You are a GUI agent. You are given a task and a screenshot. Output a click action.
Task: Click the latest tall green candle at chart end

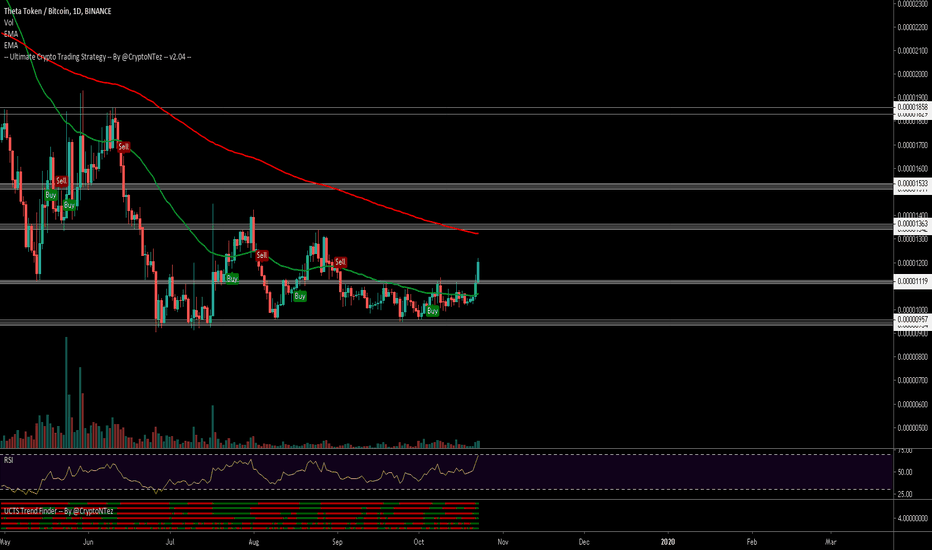(x=478, y=271)
